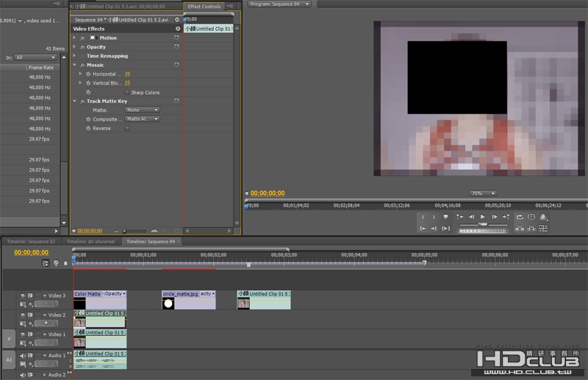Screen dimensions: 588x380
Task: Click the Go to Out Point button
Action: tap(434, 228)
